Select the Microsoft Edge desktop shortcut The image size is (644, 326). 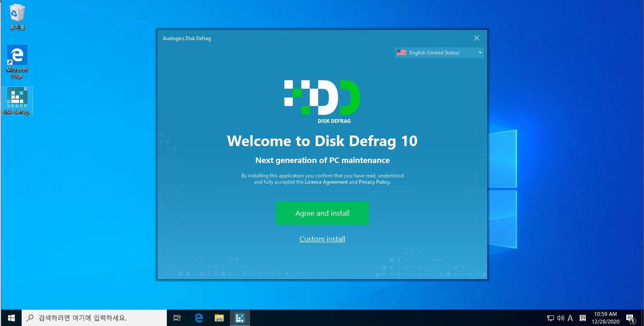pos(17,62)
